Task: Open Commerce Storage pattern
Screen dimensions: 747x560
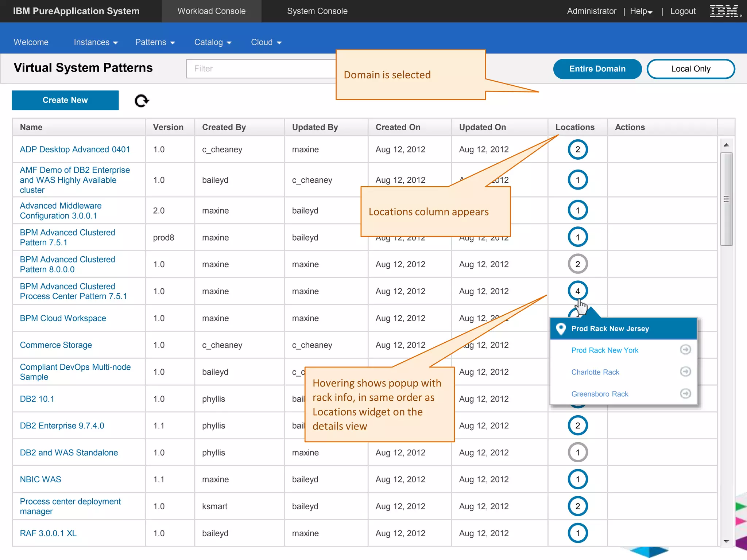Action: [56, 345]
